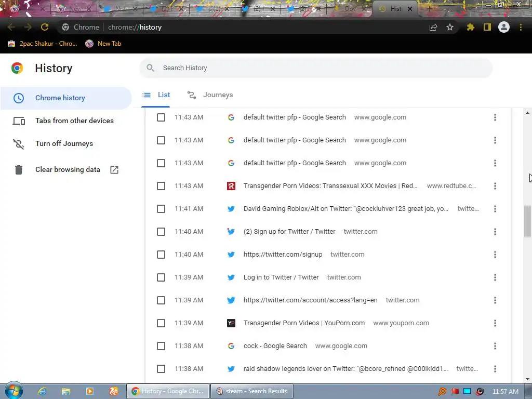Tick the raid shadow legends lover entry checkbox
Viewport: 532px width, 399px height.
tap(161, 369)
